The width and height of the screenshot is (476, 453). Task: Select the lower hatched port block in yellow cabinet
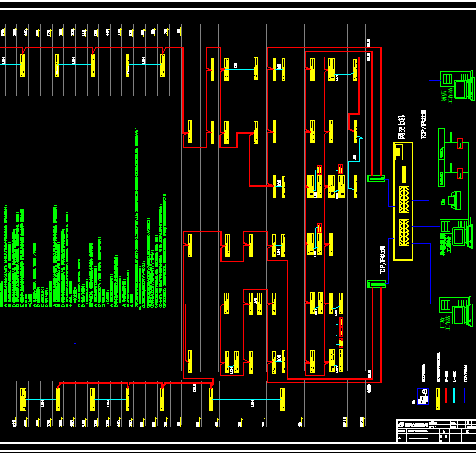[404, 232]
